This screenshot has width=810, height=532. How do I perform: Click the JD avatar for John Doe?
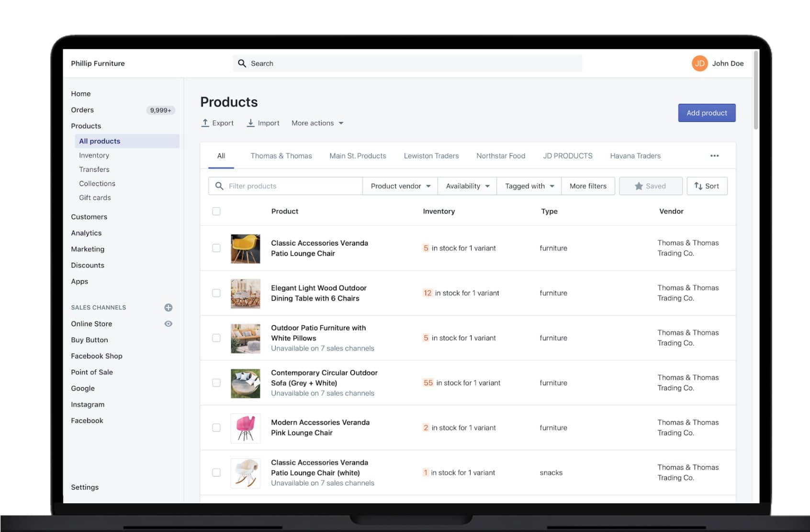[699, 63]
